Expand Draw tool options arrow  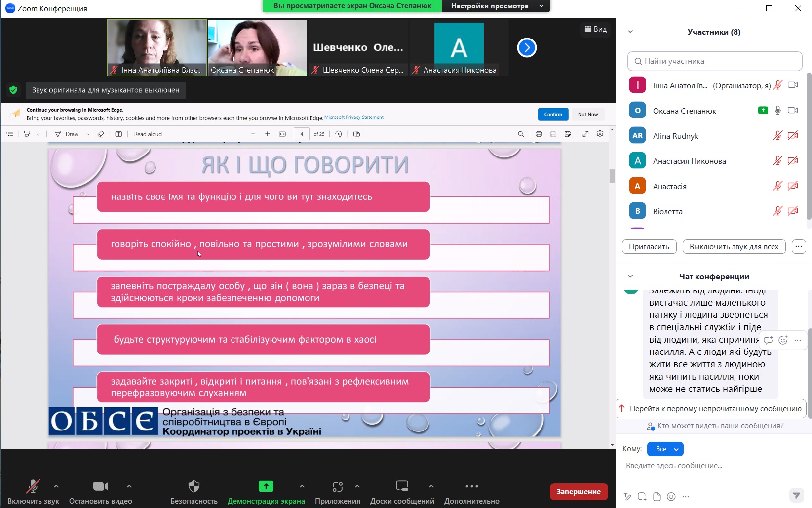(88, 134)
